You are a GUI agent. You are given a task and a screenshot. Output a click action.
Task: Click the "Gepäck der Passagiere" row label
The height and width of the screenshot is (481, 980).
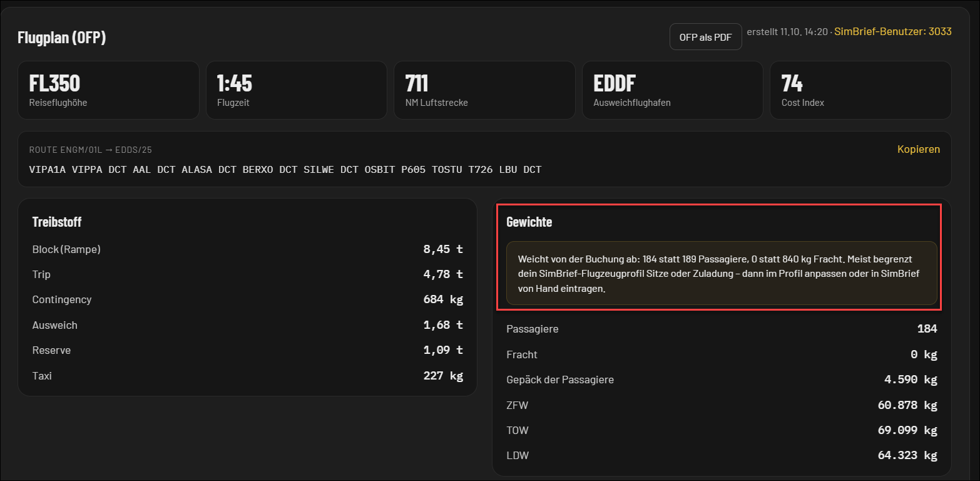pos(560,380)
